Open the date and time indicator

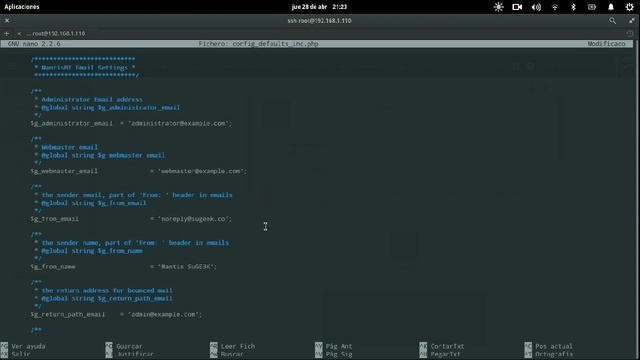click(319, 7)
